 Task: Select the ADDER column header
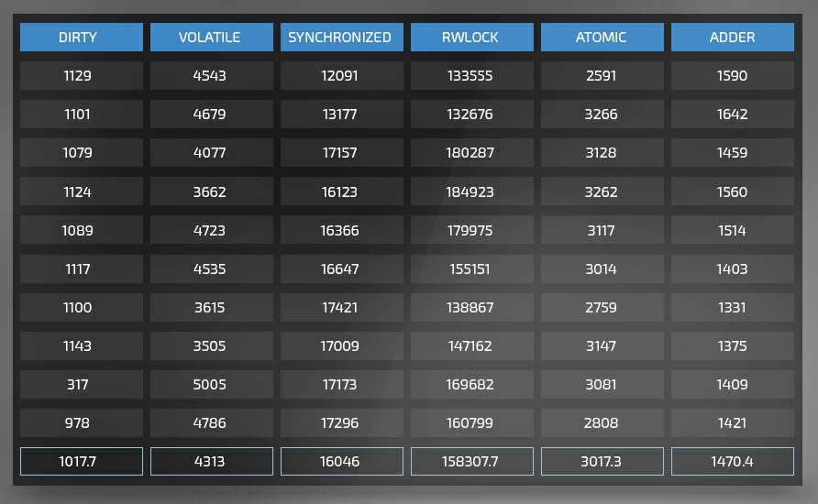[733, 37]
